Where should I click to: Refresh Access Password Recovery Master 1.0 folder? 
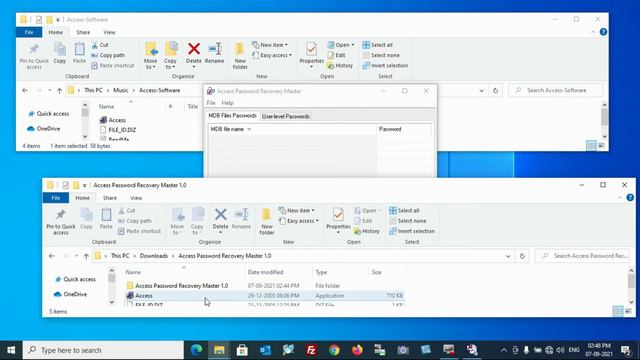[522, 256]
